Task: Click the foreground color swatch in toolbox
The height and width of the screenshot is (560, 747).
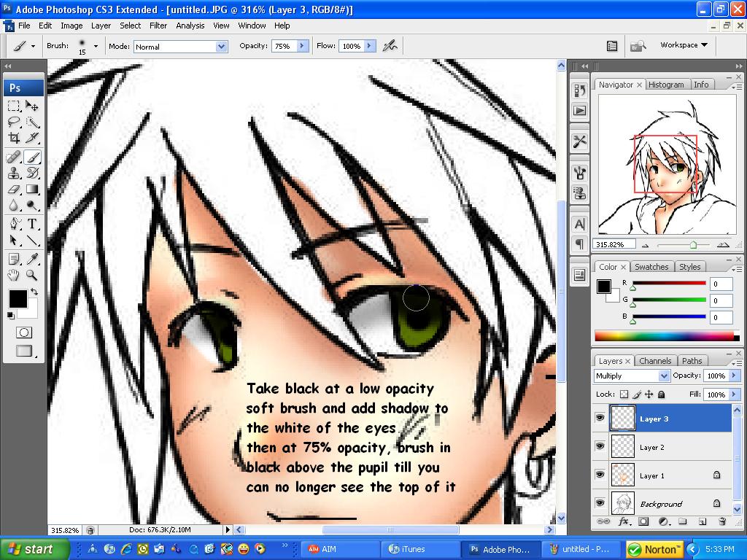Action: [x=18, y=298]
